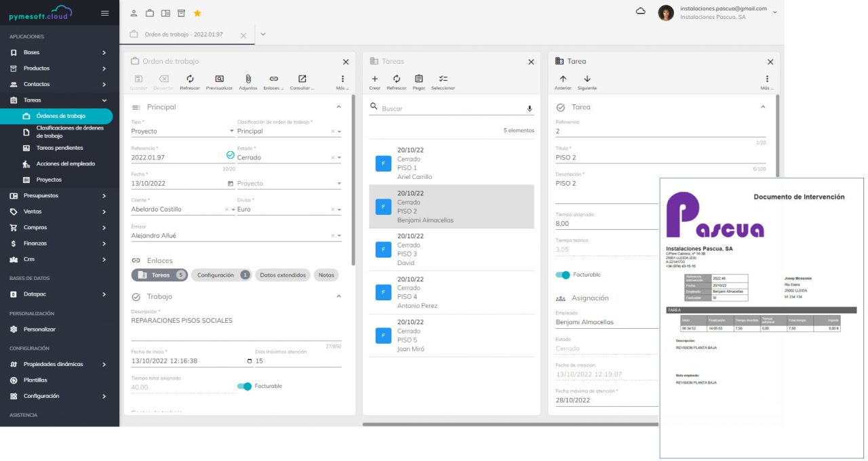Screen dimensions: 868x461
Task: Select the Orden de trabajo 2022.01.97 tab
Action: click(183, 35)
